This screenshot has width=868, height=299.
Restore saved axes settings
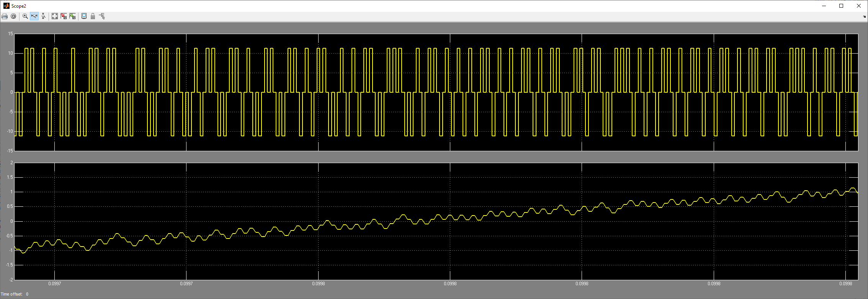coord(72,16)
